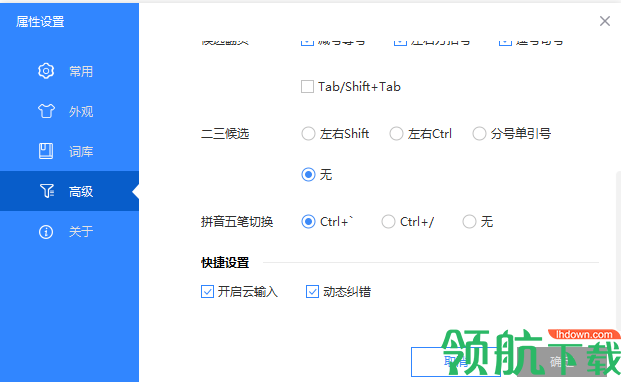Choose 分号单引号 radio option
Viewport: 621px width, 382px height.
479,134
